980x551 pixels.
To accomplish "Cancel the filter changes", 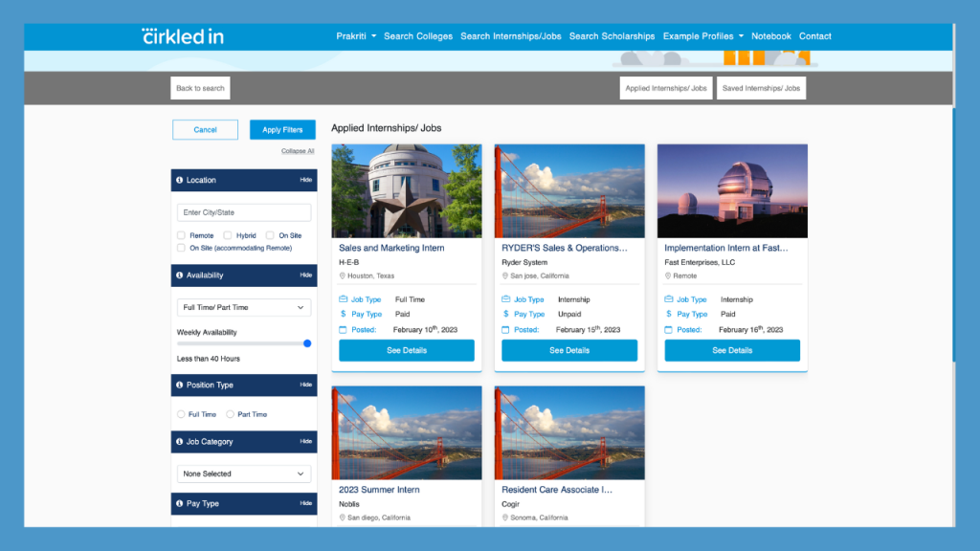I will (x=205, y=130).
